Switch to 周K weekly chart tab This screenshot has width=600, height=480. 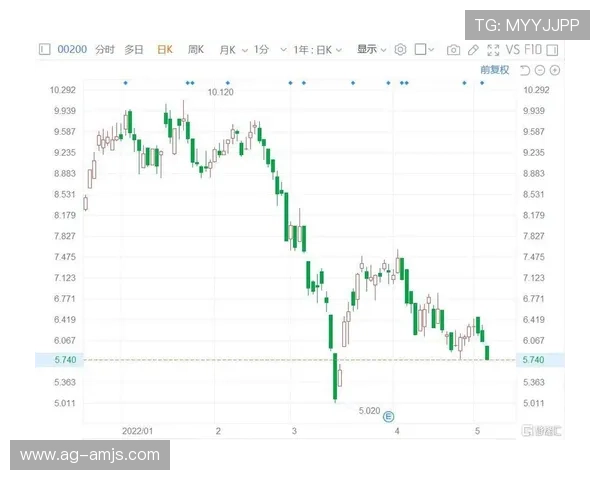coord(195,49)
